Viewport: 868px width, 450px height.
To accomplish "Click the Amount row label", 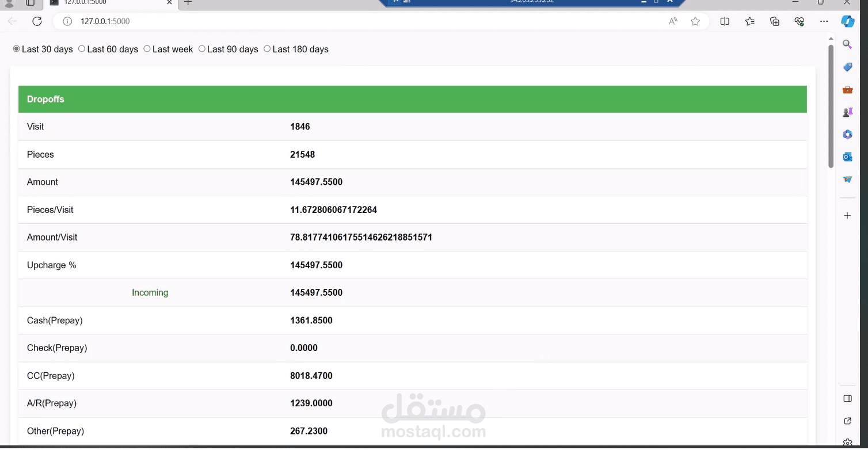I will pos(43,182).
